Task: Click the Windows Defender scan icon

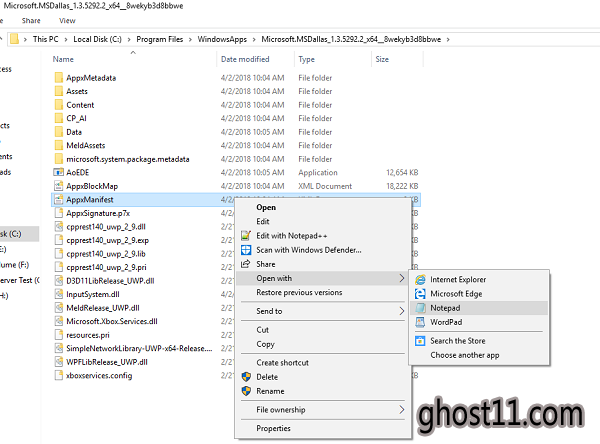Action: (246, 250)
